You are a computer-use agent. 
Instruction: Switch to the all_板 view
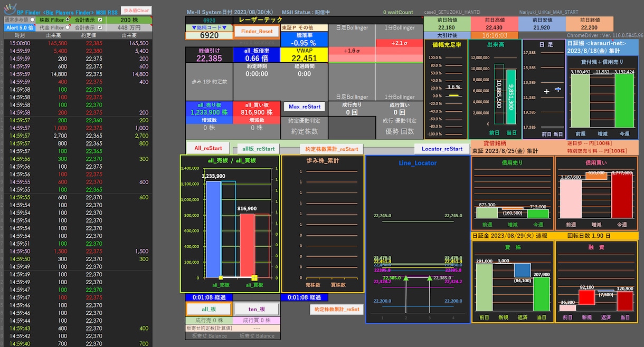pyautogui.click(x=209, y=309)
